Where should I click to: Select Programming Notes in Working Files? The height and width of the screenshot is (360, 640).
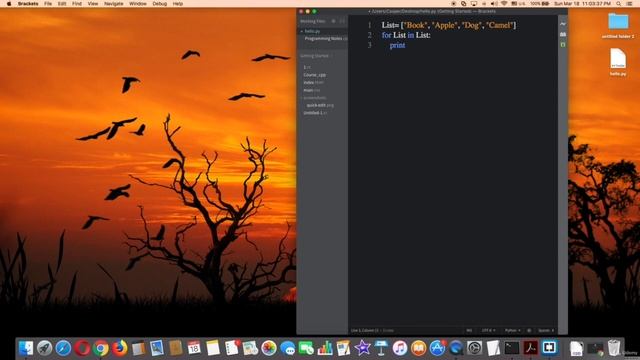325,38
